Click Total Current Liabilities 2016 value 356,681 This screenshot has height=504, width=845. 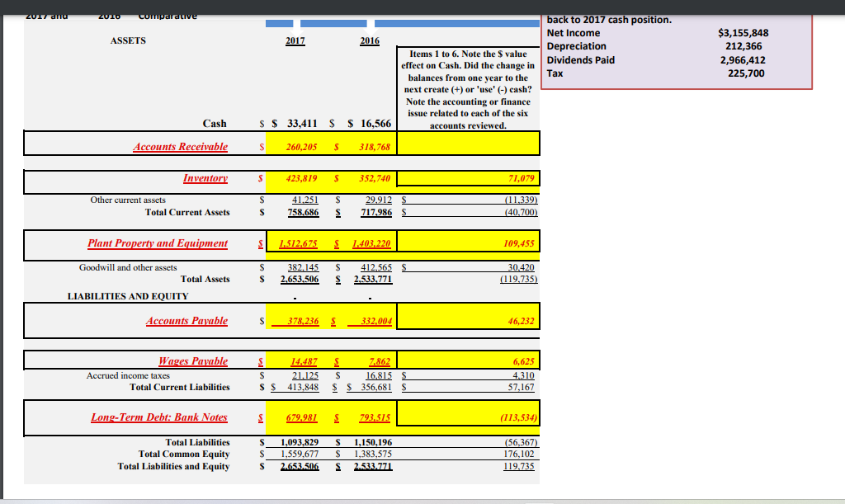pos(376,387)
